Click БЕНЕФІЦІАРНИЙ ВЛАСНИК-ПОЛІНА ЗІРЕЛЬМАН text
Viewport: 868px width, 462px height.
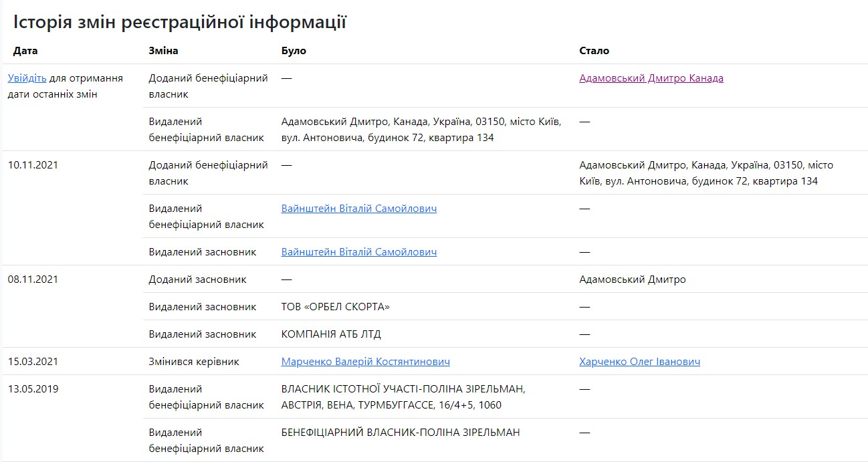400,433
